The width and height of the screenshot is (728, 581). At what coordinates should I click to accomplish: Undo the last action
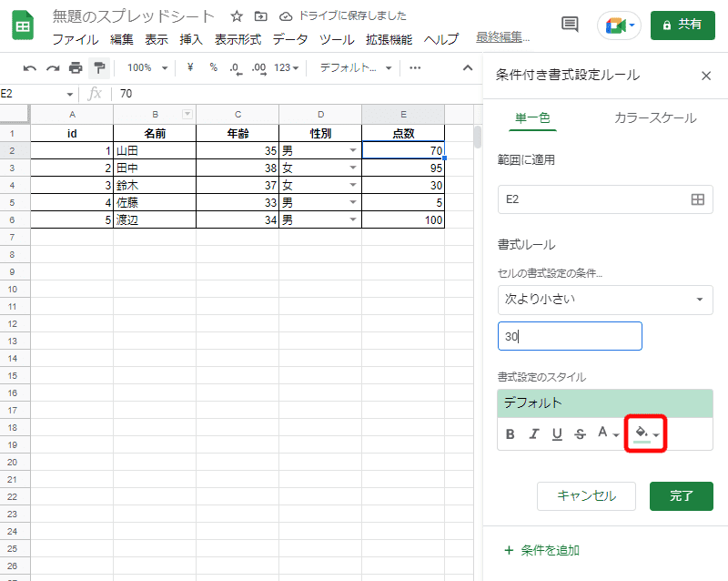30,67
